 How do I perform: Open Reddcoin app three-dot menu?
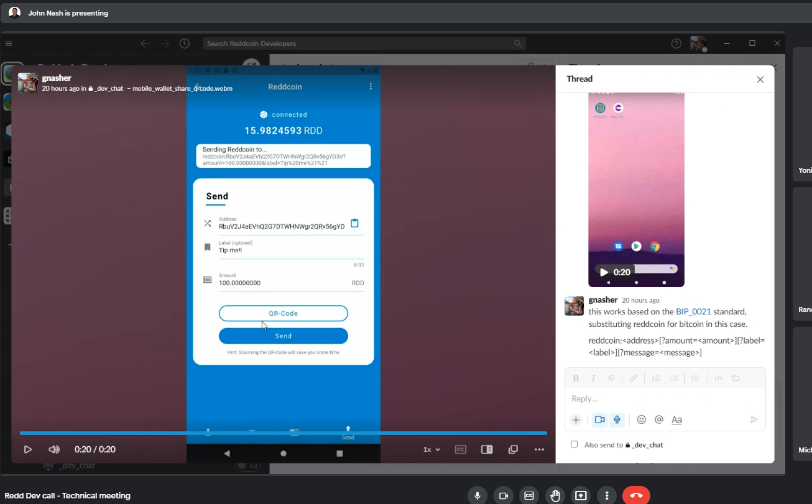tap(371, 86)
